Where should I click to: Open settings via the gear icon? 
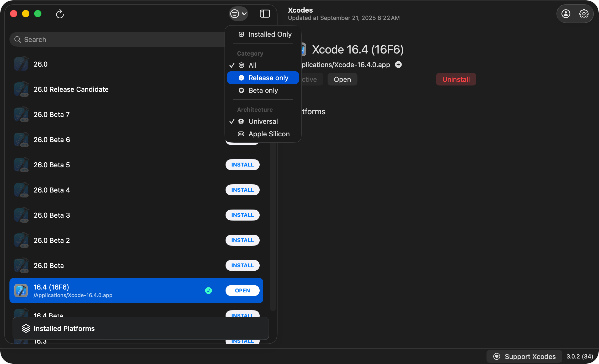click(x=584, y=14)
